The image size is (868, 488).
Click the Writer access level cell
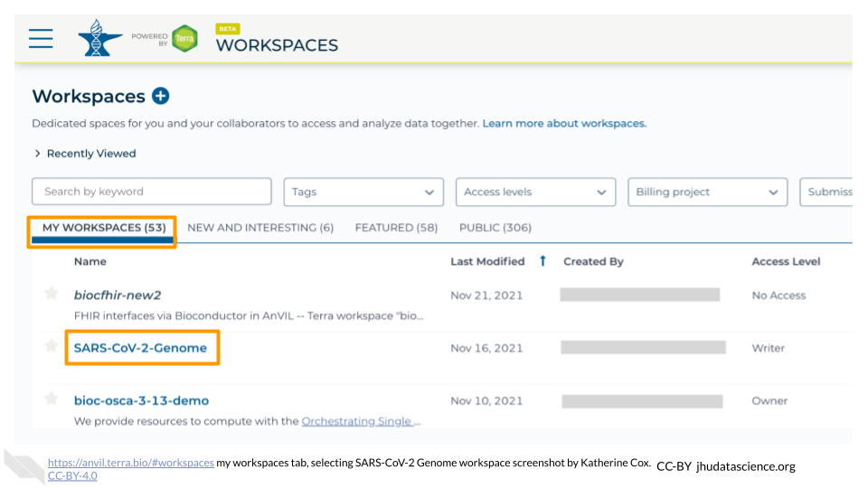click(x=769, y=348)
